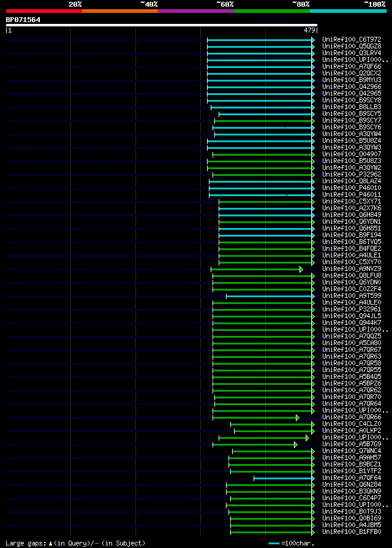The height and width of the screenshot is (548, 392).
Task: Open hit UniRef100_Q0BI69
Action: click(x=352, y=519)
